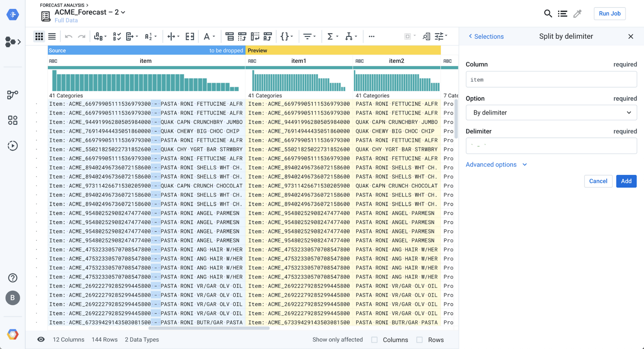Screen dimensions: 644x349
Task: Click the standardize values check icon
Action: tap(117, 36)
